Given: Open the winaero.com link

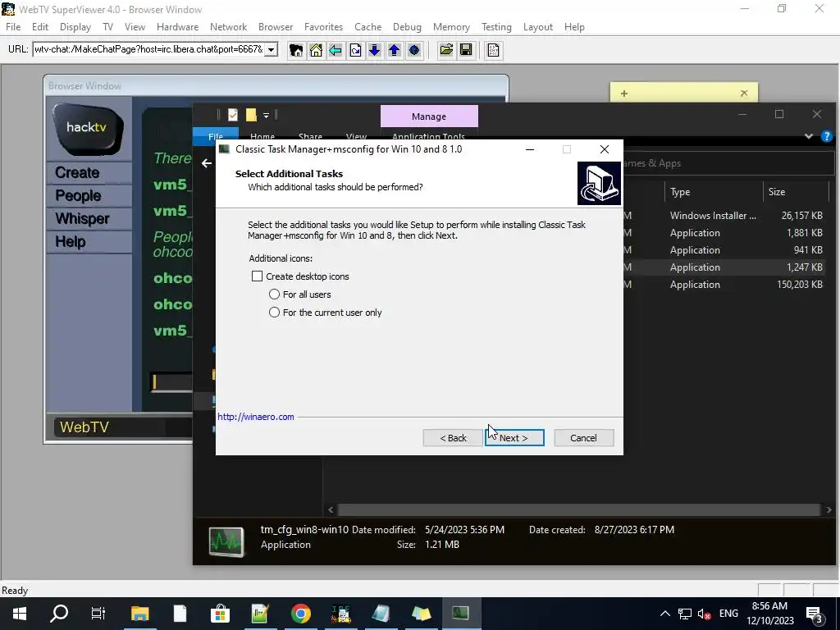Looking at the screenshot, I should coord(256,417).
